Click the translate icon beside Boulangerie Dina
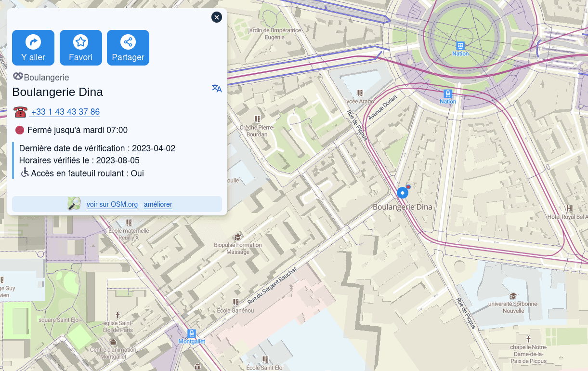Viewport: 588px width, 371px height. point(217,88)
